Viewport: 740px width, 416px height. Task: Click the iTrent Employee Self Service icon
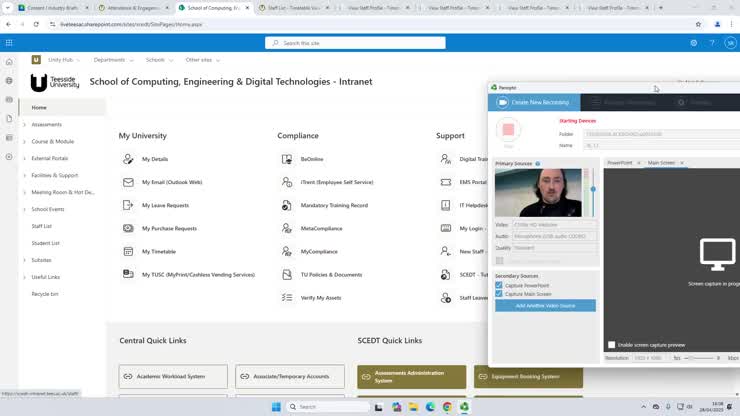click(286, 182)
